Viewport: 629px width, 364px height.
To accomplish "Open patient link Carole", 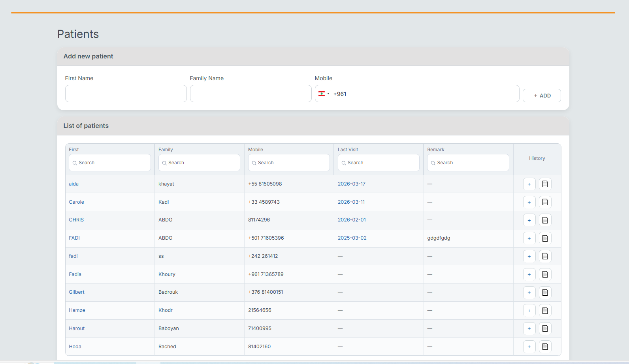I will 77,202.
